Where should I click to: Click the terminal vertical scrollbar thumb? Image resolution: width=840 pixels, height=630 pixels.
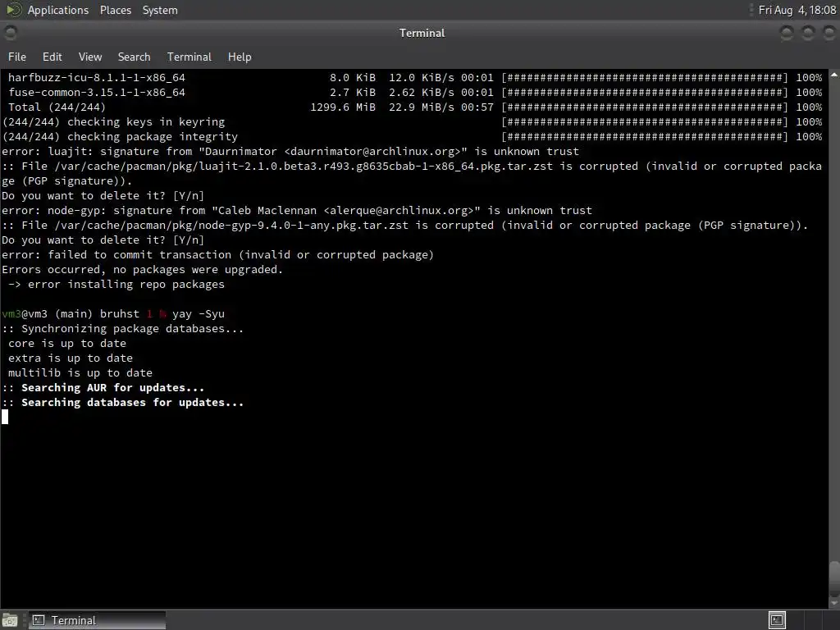(834, 579)
